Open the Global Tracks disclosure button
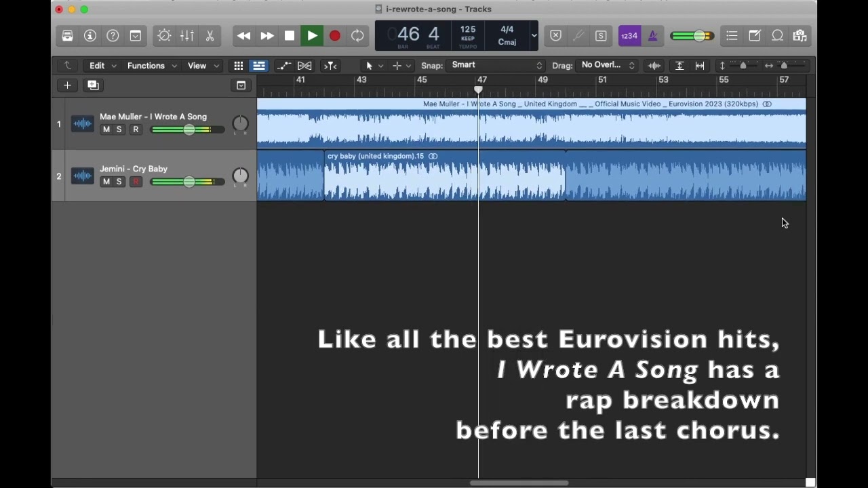 tap(241, 85)
